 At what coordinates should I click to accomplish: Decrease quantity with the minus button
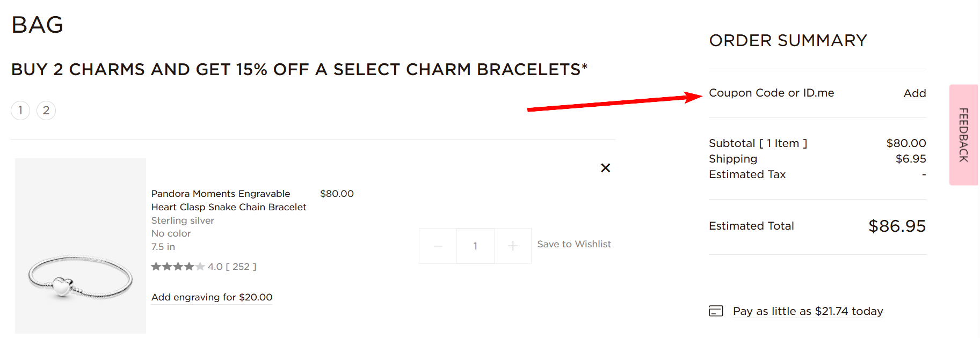pyautogui.click(x=438, y=246)
